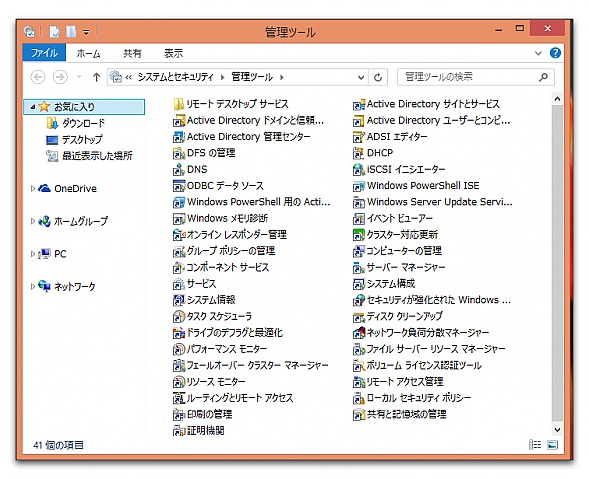
Task: Expand the OneDrive tree node
Action: [x=33, y=189]
